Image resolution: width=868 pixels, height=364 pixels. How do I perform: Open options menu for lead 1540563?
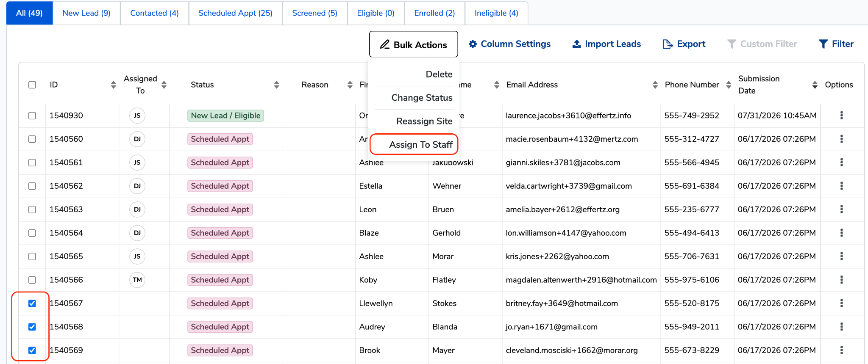(x=841, y=210)
